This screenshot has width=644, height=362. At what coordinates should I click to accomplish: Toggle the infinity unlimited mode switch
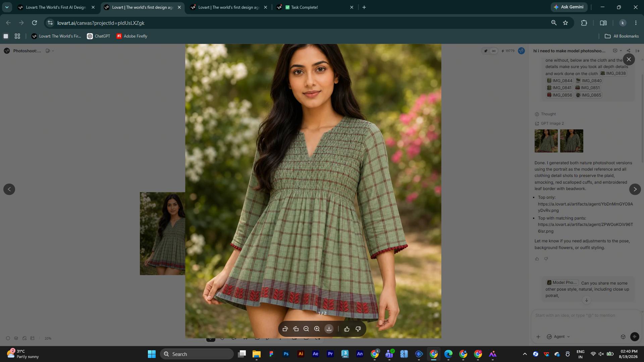[493, 51]
